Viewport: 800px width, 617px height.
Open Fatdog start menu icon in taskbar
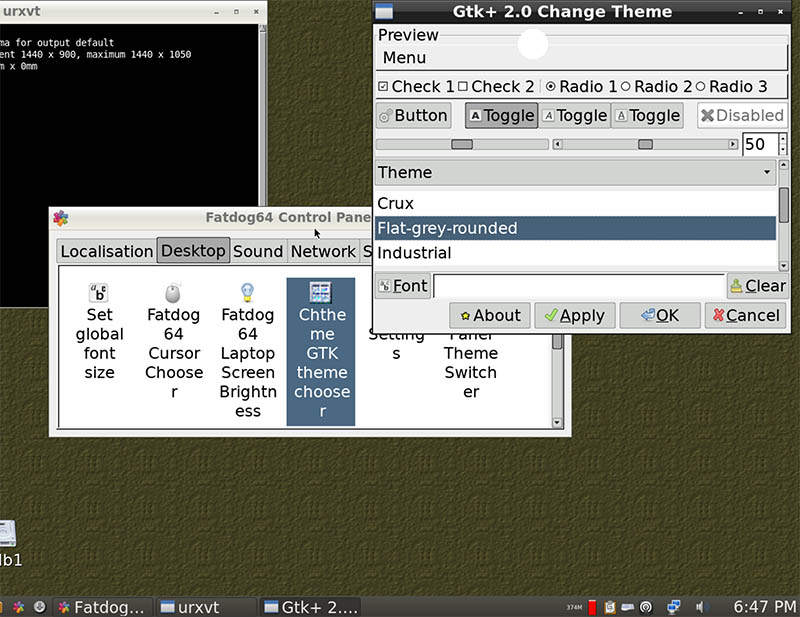click(x=18, y=607)
